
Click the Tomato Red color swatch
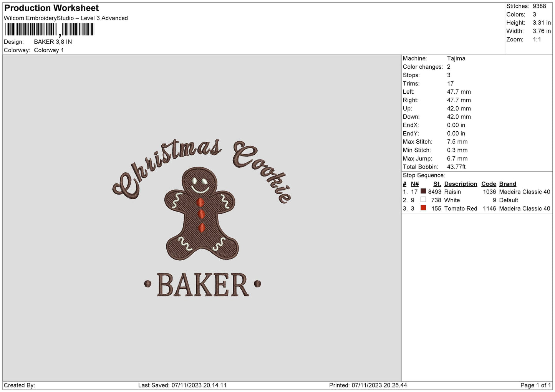pyautogui.click(x=423, y=208)
